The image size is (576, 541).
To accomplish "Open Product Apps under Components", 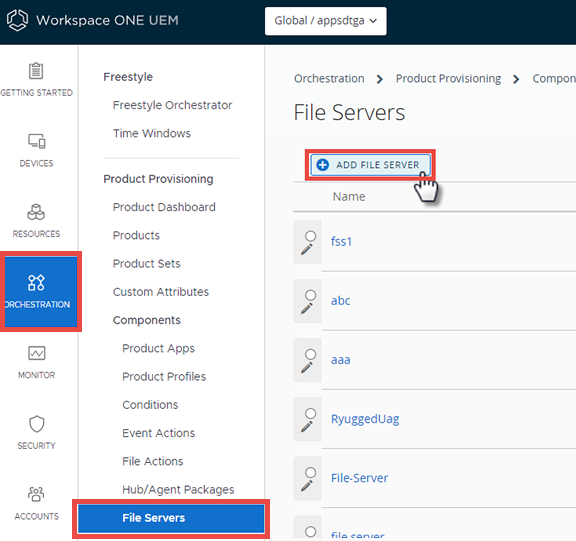I will 158,349.
